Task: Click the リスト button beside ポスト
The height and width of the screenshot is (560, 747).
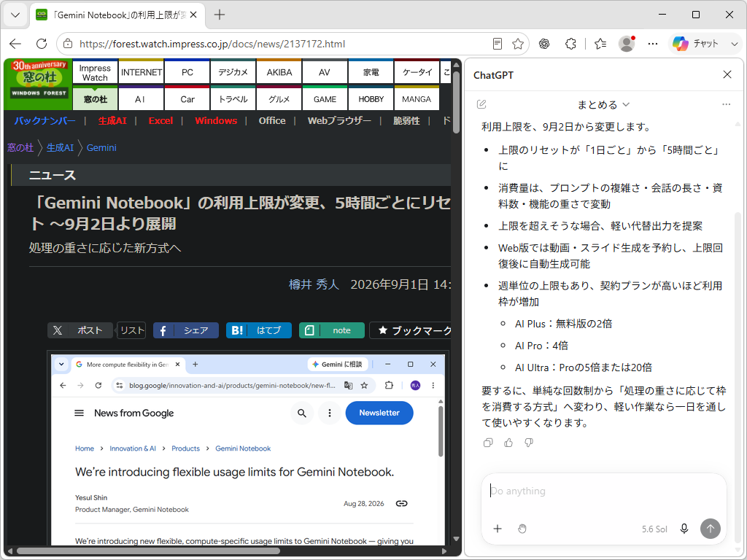Action: [x=132, y=330]
